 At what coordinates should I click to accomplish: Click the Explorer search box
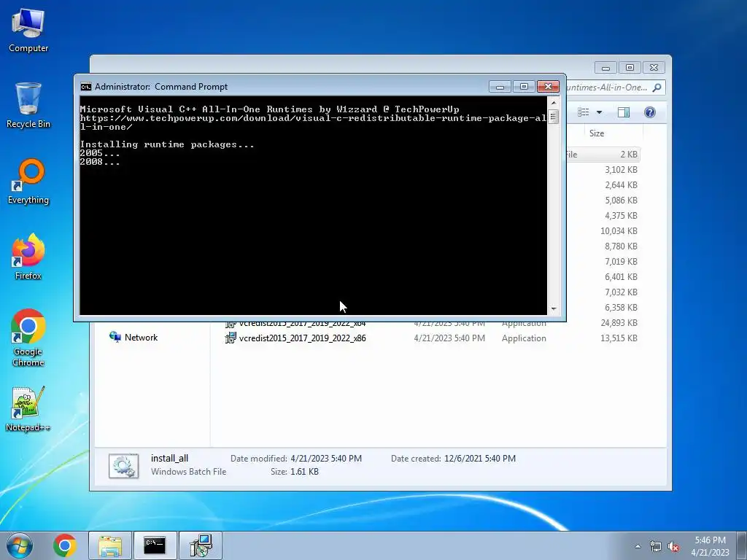pyautogui.click(x=614, y=87)
